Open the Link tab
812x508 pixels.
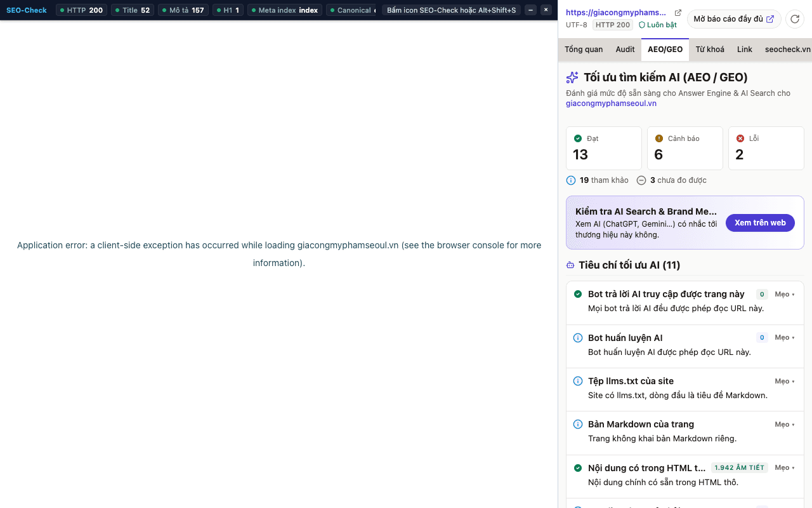click(745, 50)
